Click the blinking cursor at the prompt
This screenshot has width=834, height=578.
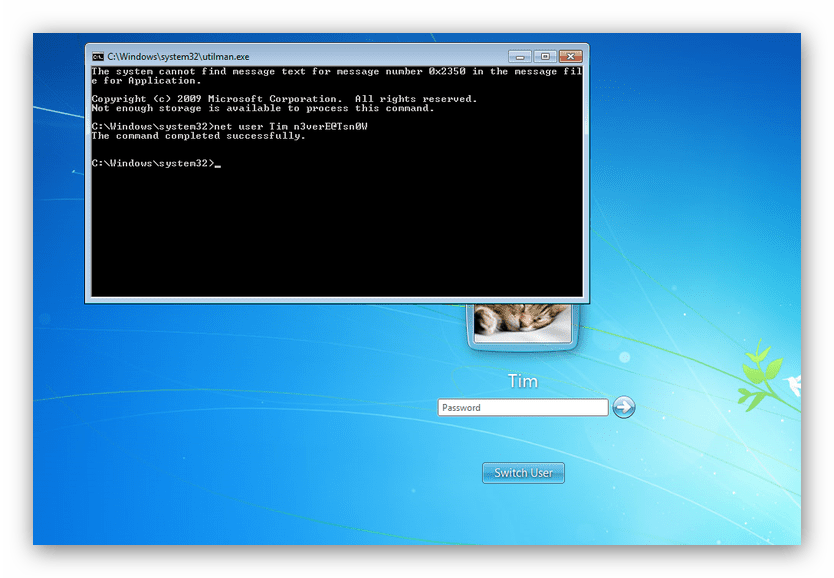(217, 164)
